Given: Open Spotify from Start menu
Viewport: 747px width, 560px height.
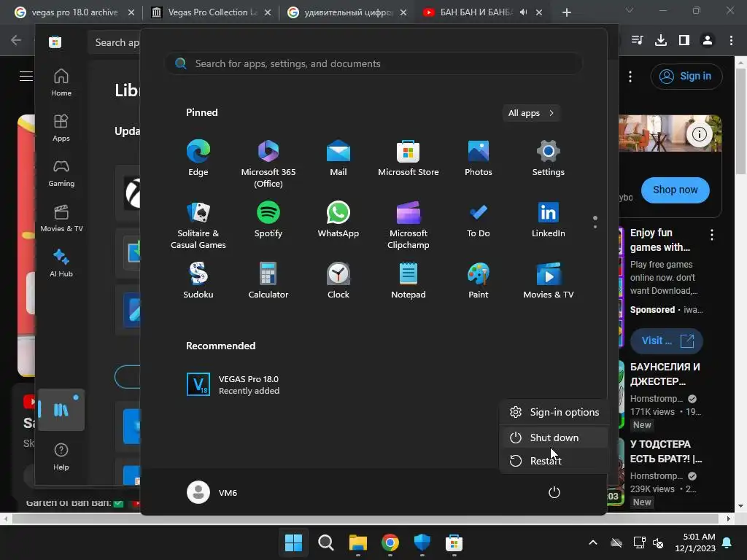Looking at the screenshot, I should pos(268,219).
